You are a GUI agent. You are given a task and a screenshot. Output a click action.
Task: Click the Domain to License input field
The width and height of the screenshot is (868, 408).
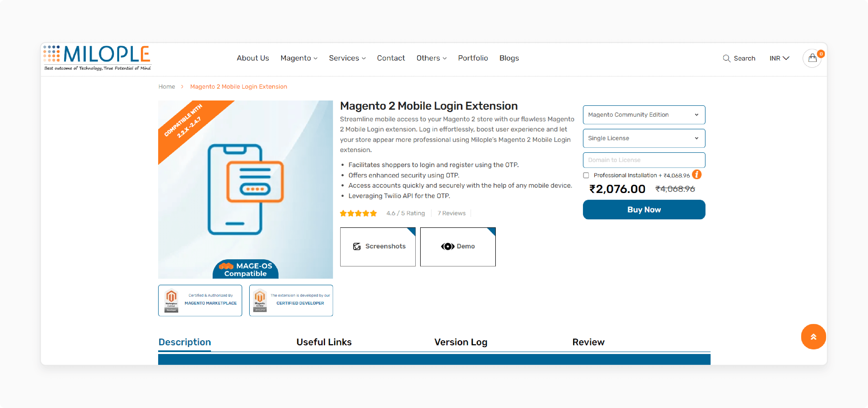pyautogui.click(x=644, y=160)
